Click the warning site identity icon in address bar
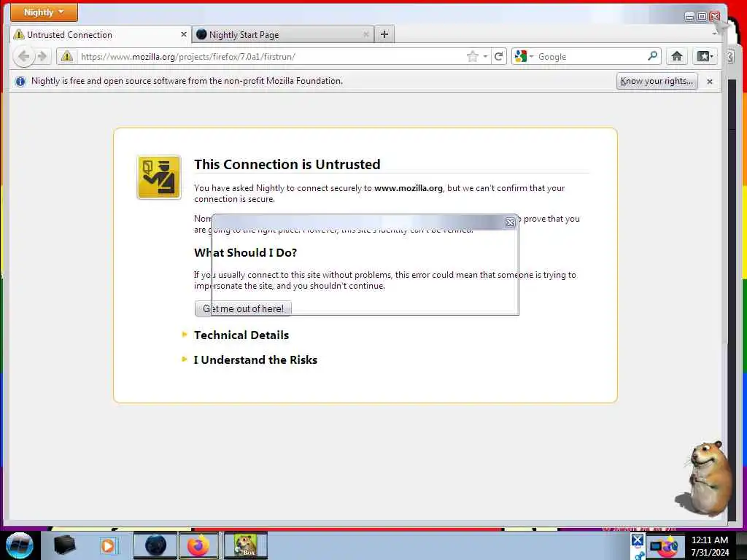The image size is (747, 560). 67,57
